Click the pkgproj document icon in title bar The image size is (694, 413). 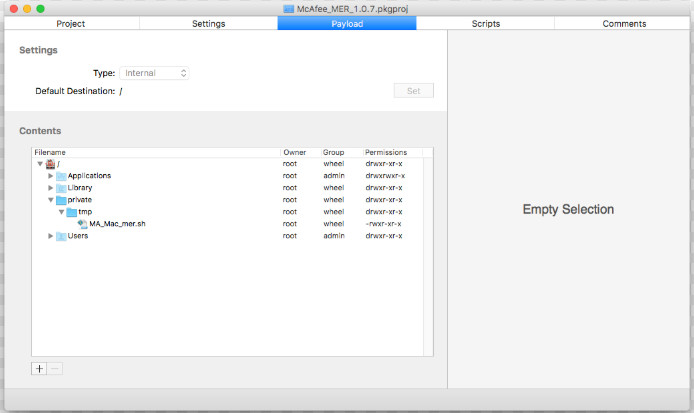tap(289, 9)
